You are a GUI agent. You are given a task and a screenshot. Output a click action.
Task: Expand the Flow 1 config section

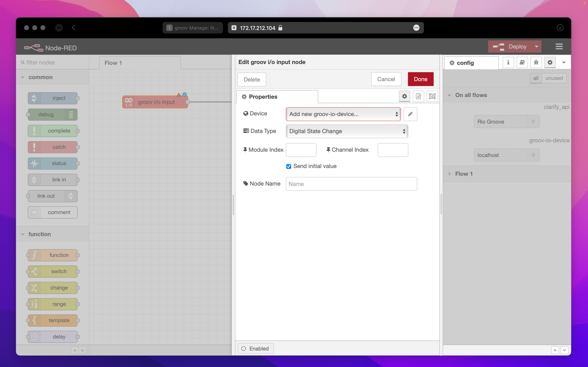464,174
